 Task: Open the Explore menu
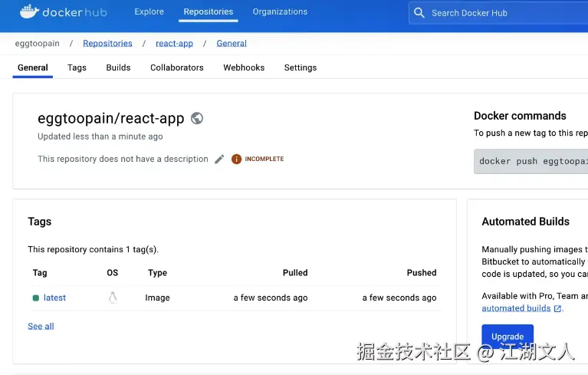[149, 12]
